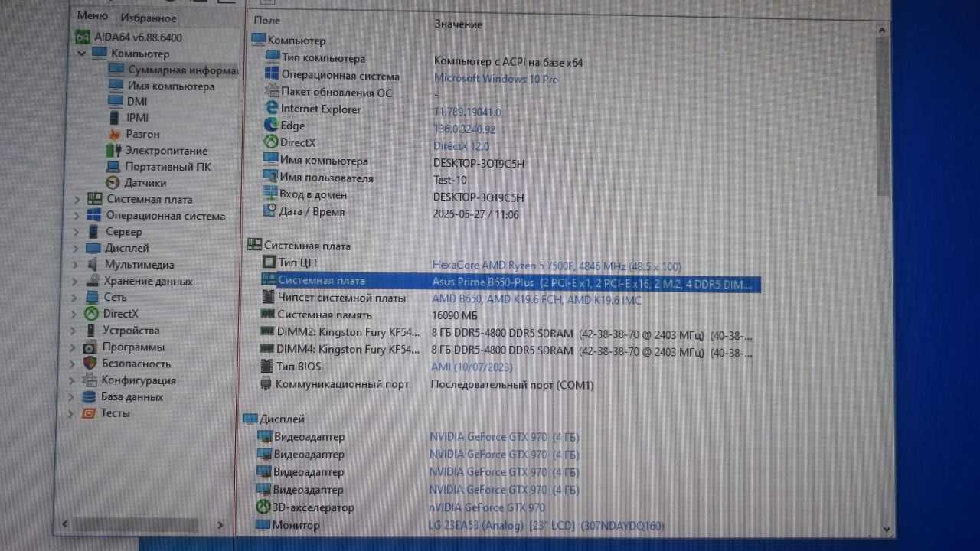Open Internet Explorer version link 11.789.19041.0
This screenshot has width=980, height=551.
click(467, 112)
